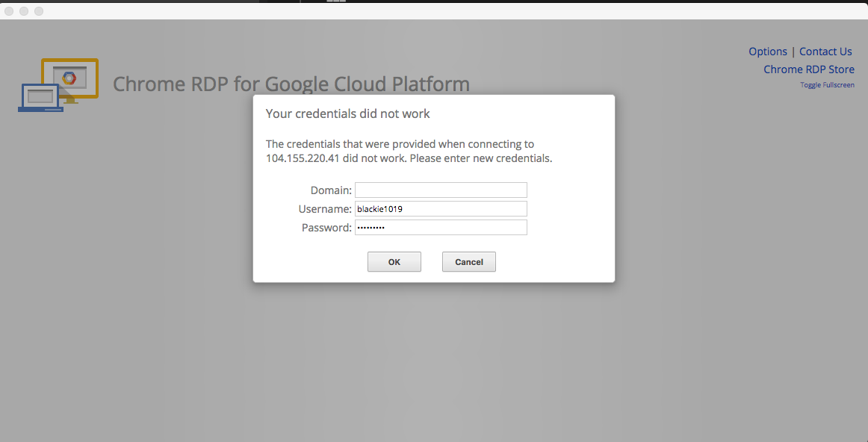
Task: Click the "Domain:" label
Action: (331, 191)
